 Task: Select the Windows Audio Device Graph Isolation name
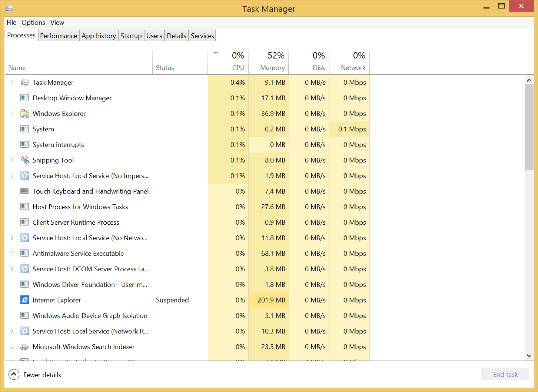pos(90,316)
